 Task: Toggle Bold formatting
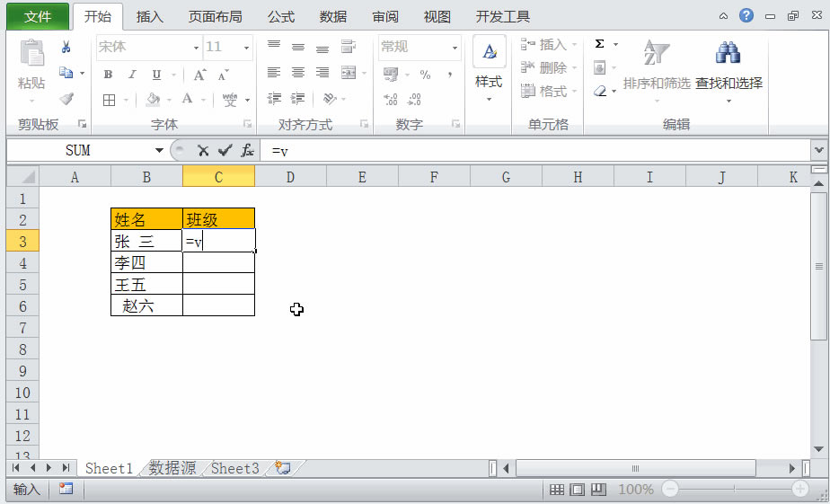(x=108, y=75)
